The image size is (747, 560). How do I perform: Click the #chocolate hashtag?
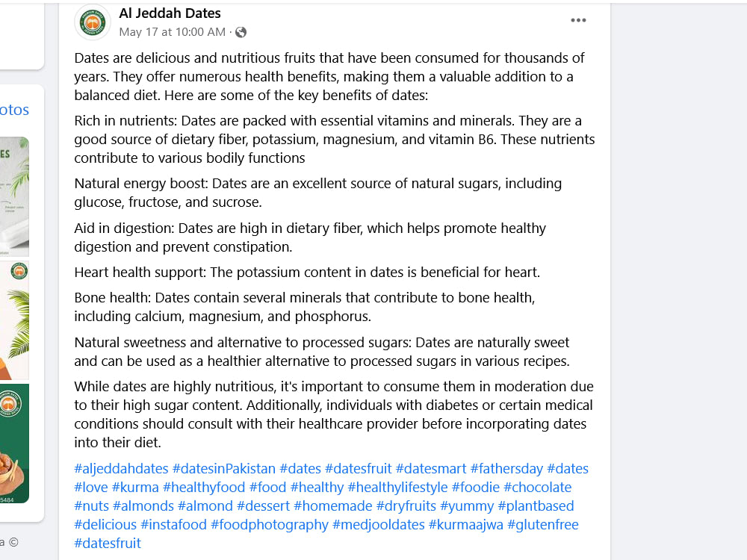coord(537,487)
